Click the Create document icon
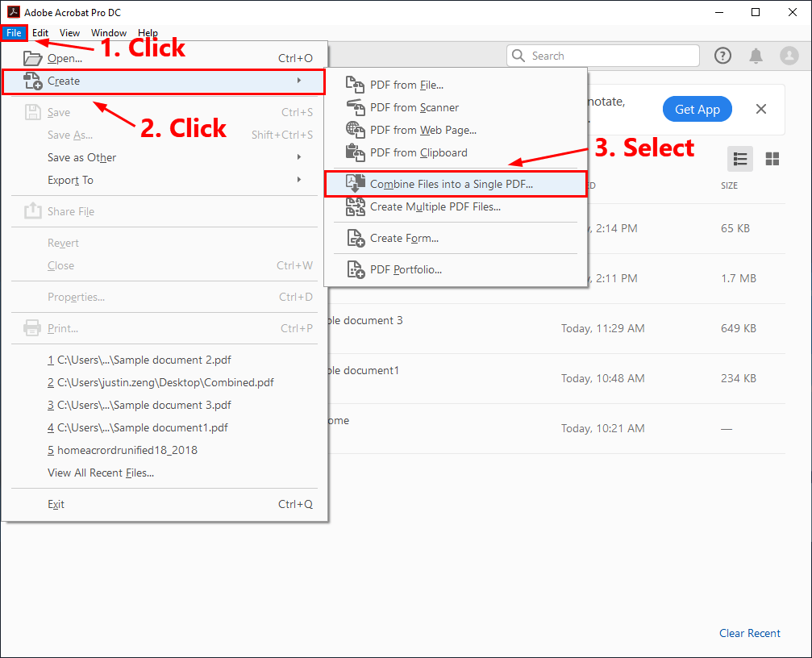The image size is (812, 658). (32, 81)
